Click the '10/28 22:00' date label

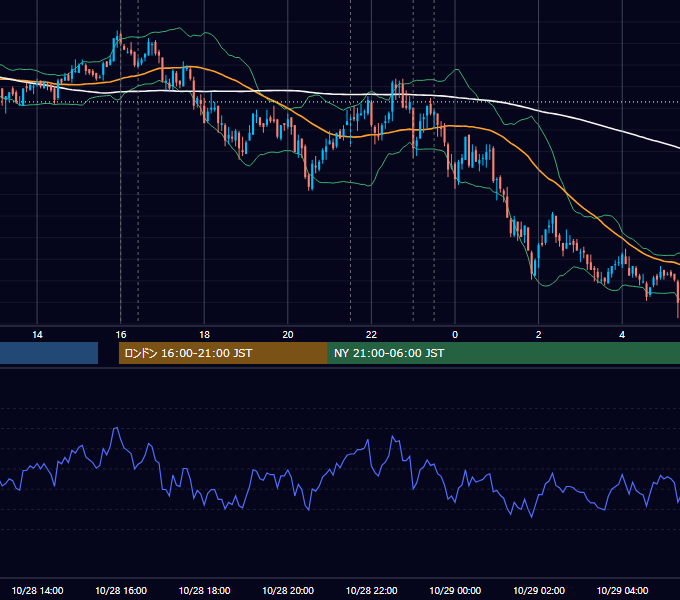[x=371, y=590]
